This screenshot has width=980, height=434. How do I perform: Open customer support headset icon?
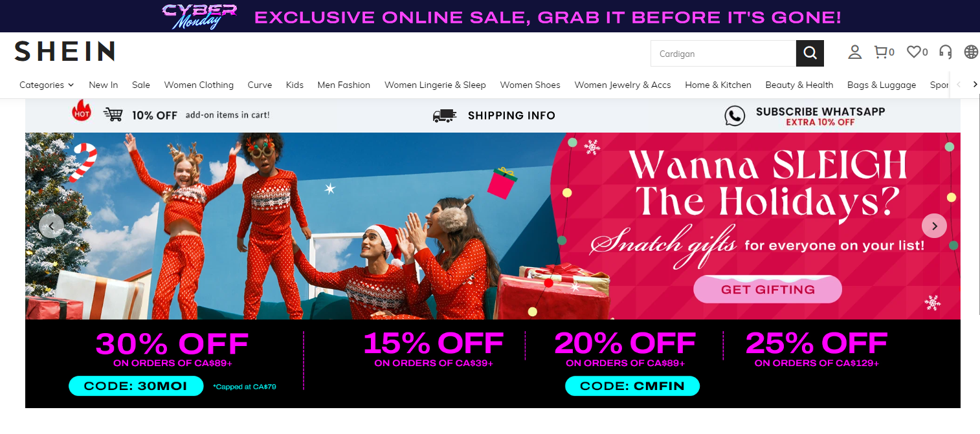pyautogui.click(x=946, y=52)
